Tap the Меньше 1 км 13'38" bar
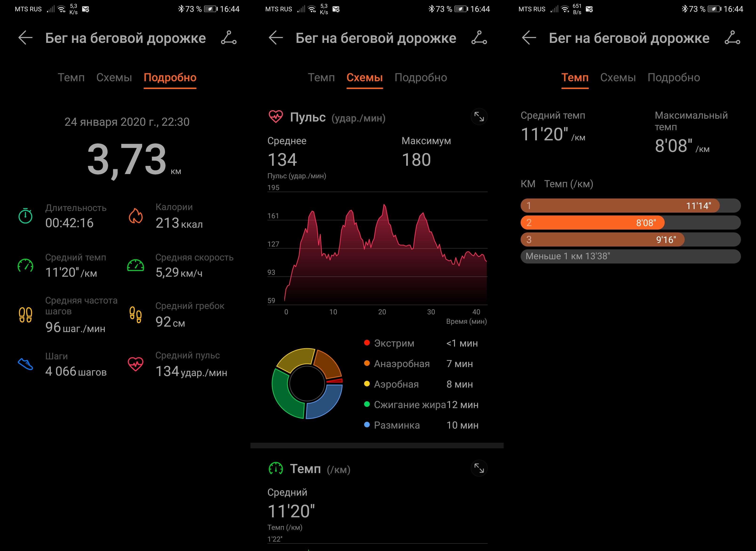Image resolution: width=756 pixels, height=551 pixels. [x=631, y=256]
